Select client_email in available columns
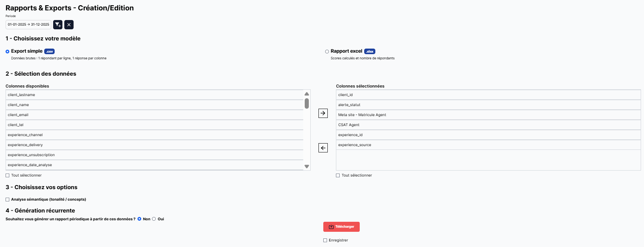This screenshot has width=644, height=247. click(x=155, y=115)
